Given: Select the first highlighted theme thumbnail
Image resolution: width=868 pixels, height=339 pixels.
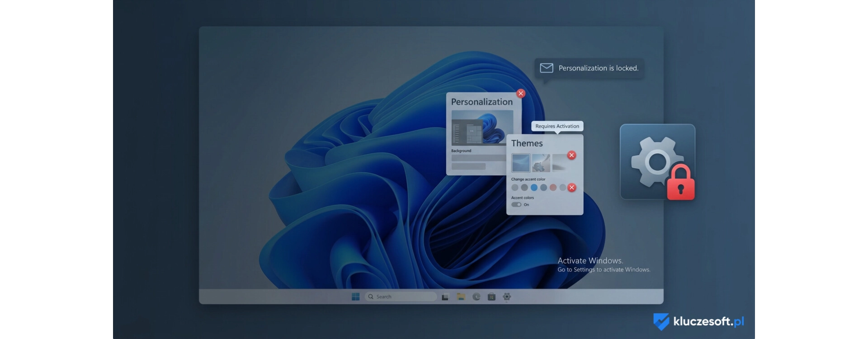Looking at the screenshot, I should [x=521, y=163].
